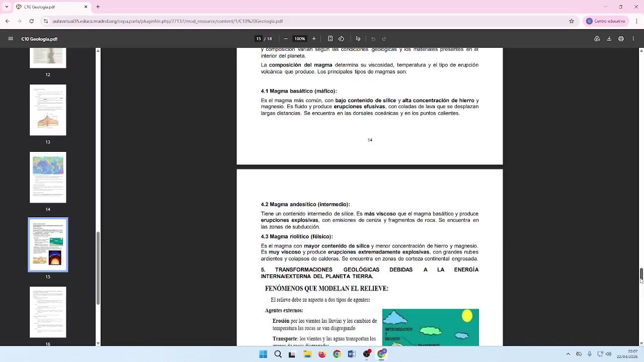Open OBS Studio from the taskbar

[367, 354]
